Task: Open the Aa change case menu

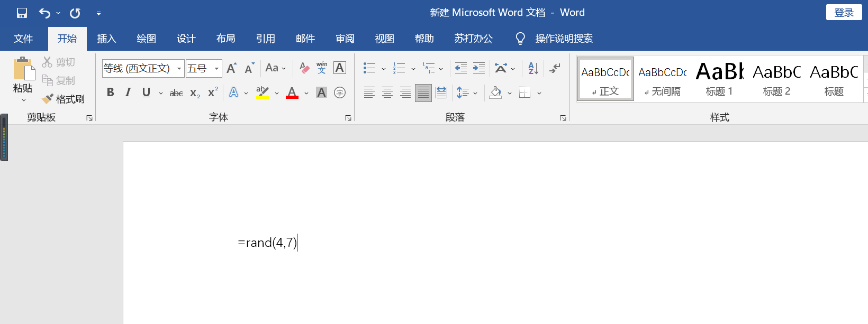Action: 275,68
